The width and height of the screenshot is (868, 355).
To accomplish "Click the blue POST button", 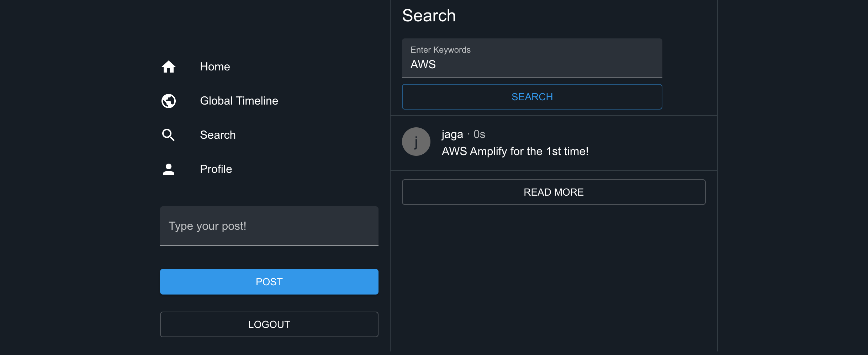I will tap(269, 282).
